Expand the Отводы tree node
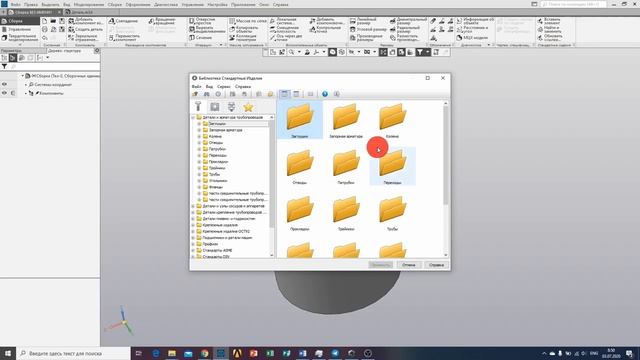640x360 pixels. click(x=199, y=143)
